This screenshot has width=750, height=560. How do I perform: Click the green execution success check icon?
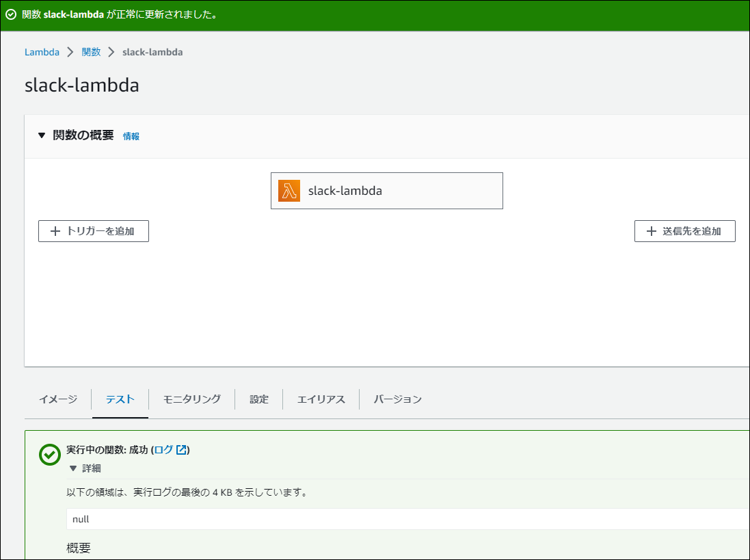click(x=49, y=455)
